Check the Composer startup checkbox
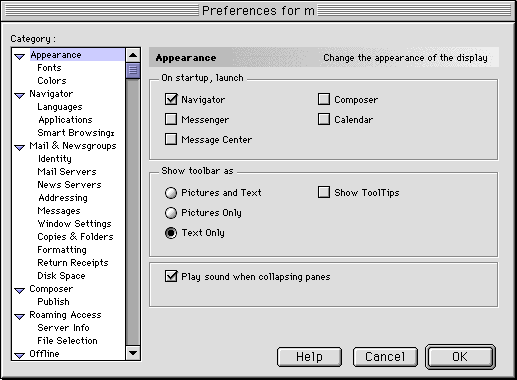 pyautogui.click(x=324, y=99)
